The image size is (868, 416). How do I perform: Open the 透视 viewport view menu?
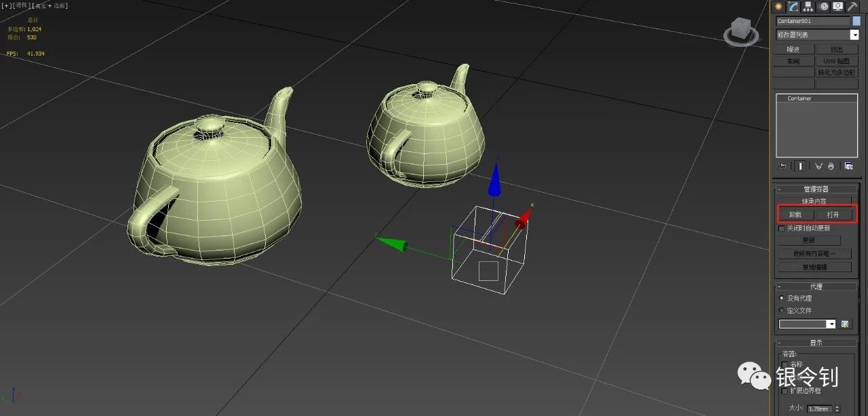pos(21,5)
